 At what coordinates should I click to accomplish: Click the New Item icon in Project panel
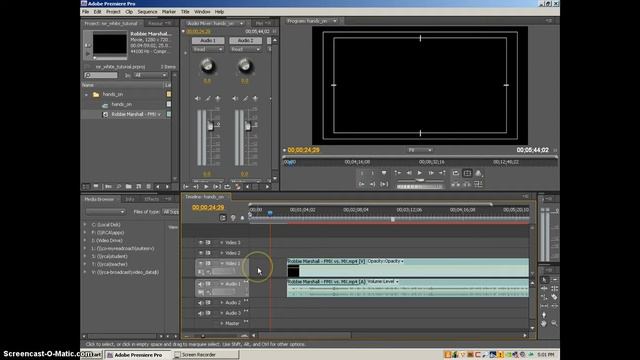click(x=139, y=187)
